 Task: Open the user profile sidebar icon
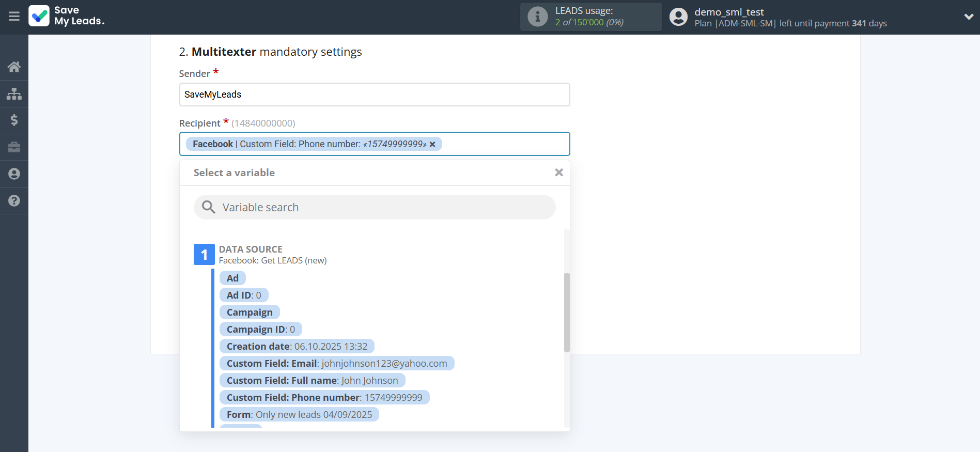[x=14, y=174]
